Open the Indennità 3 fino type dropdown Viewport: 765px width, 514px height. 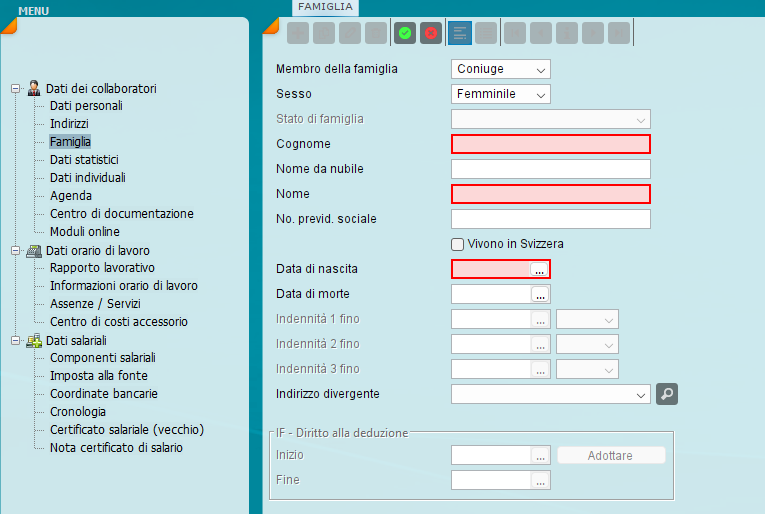click(x=587, y=369)
